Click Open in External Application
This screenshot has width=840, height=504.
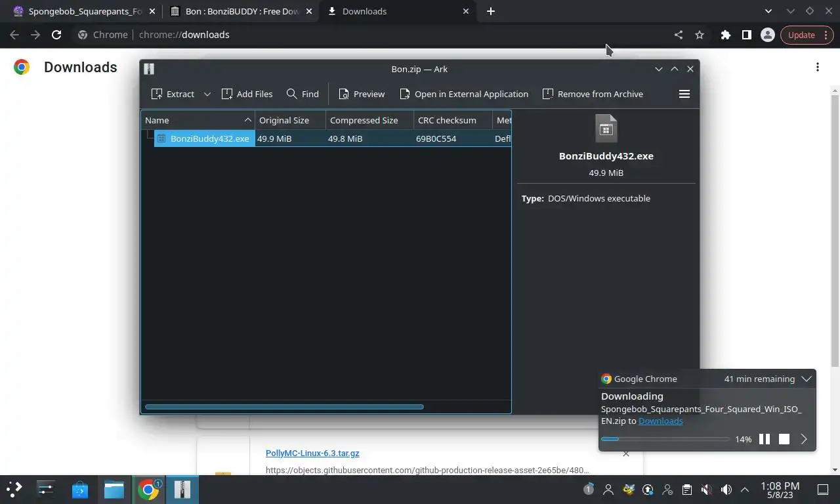tap(464, 94)
